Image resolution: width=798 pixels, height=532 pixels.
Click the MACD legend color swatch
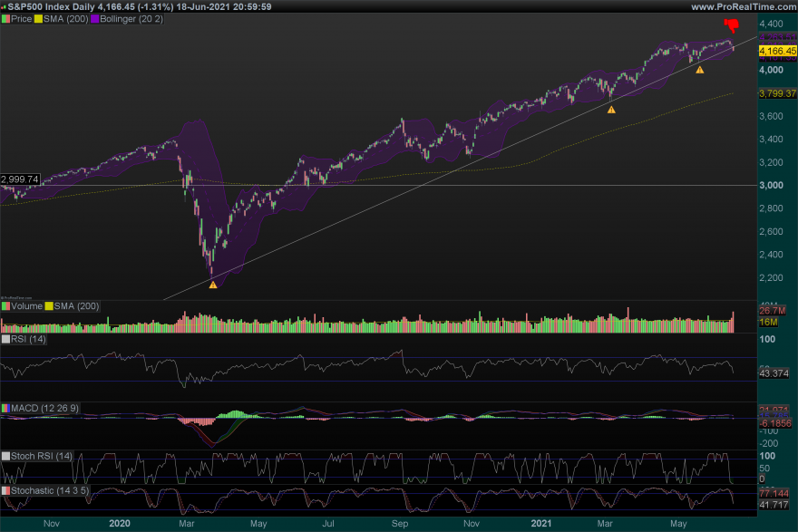tap(5, 408)
